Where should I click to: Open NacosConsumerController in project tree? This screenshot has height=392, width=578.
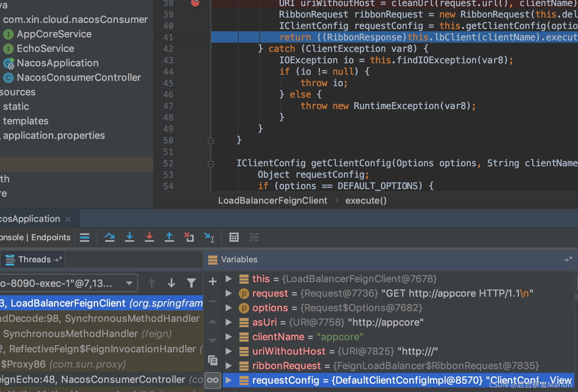79,77
